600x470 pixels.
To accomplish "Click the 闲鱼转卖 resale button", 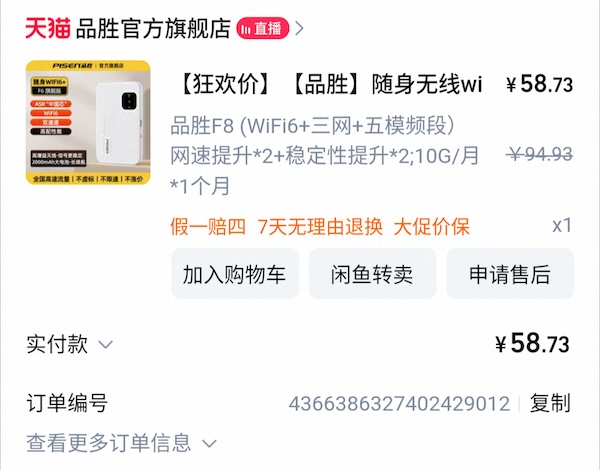I will coord(372,274).
